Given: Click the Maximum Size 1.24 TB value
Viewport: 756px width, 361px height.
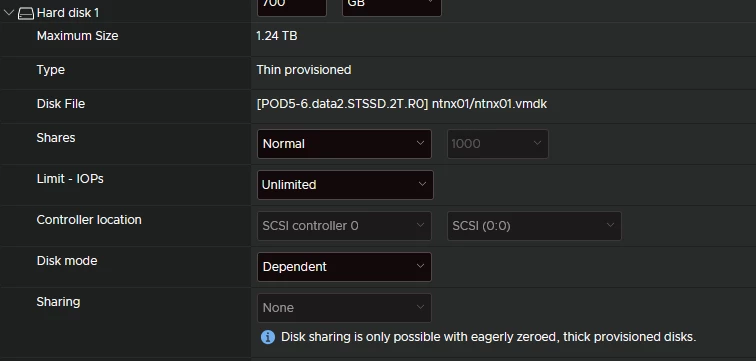Looking at the screenshot, I should [277, 36].
